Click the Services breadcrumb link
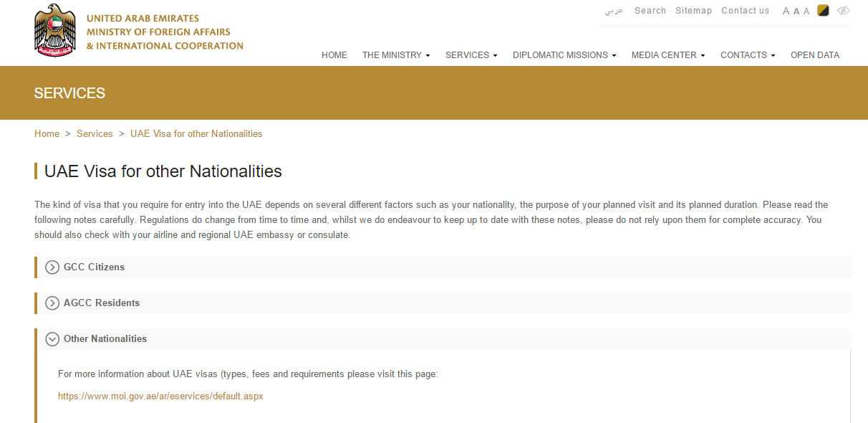Screen dimensions: 868x423 (x=95, y=134)
